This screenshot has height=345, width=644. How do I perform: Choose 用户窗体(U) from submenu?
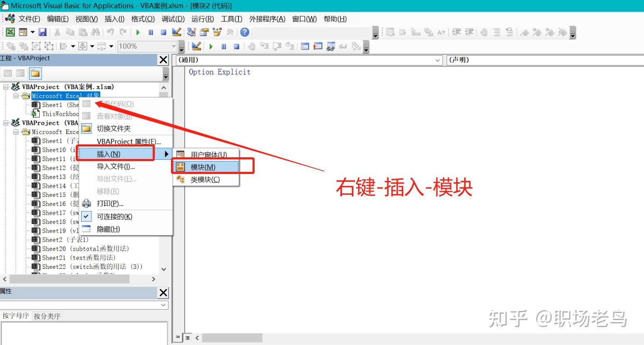click(x=206, y=154)
